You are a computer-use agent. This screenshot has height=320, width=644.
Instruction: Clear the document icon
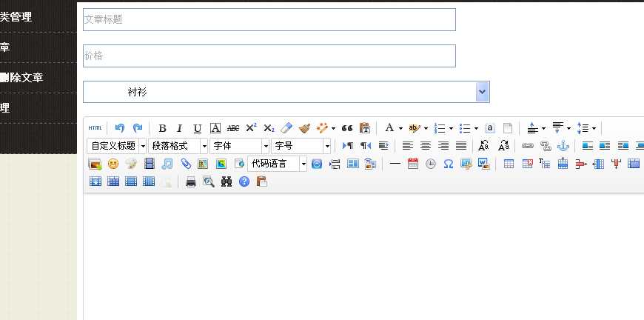tap(508, 128)
